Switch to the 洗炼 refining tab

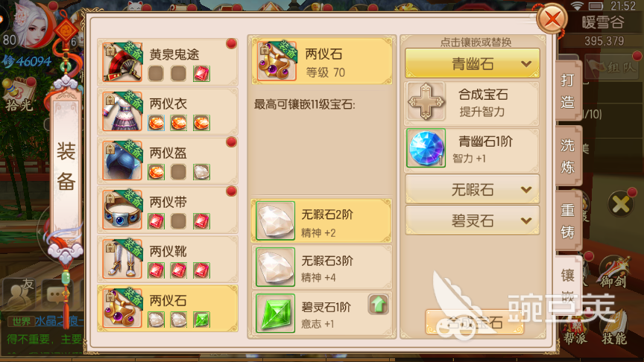[568, 156]
